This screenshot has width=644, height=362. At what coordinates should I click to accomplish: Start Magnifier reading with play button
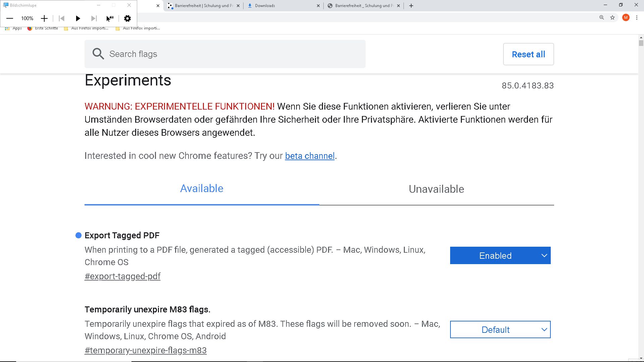[x=78, y=18]
